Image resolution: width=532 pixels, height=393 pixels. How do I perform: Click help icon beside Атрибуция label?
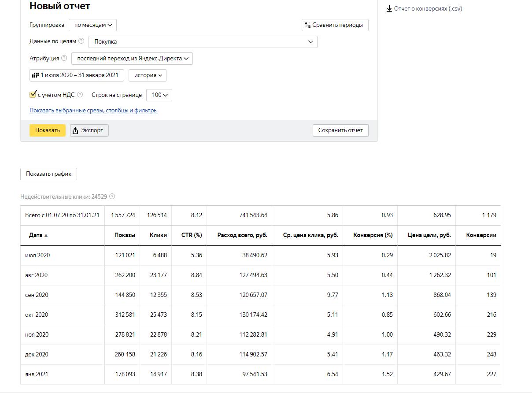(64, 58)
